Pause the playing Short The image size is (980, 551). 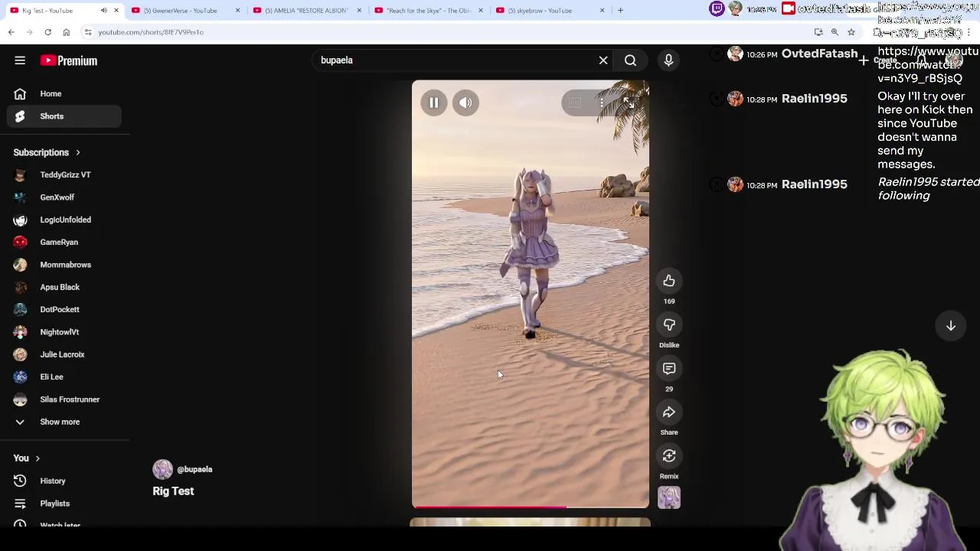point(433,103)
